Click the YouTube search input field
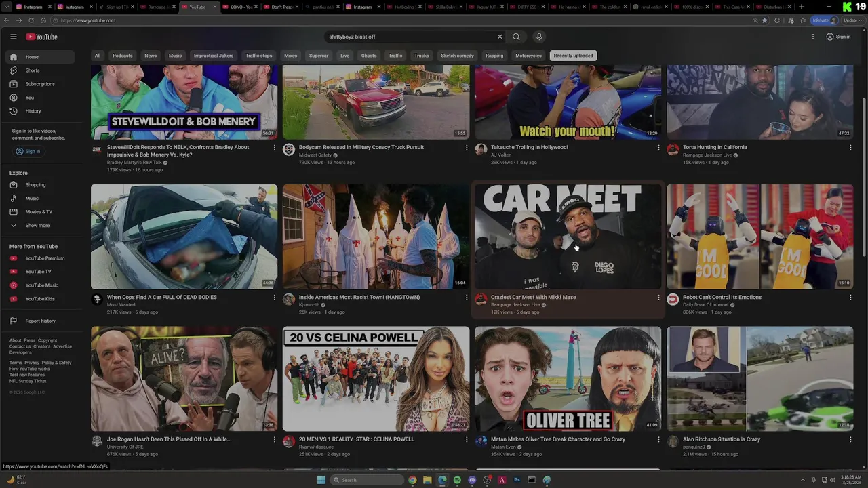The height and width of the screenshot is (488, 868). 410,37
